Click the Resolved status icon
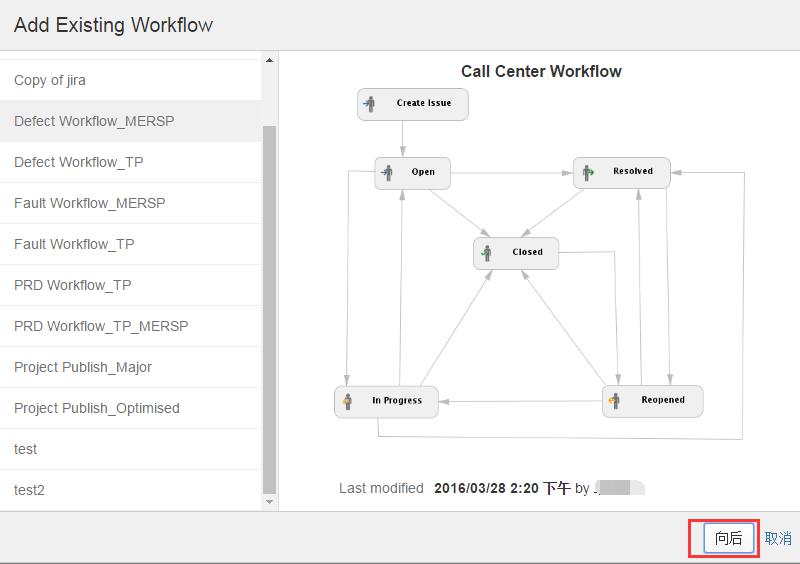Screen dimensions: 800x564 (x=587, y=172)
